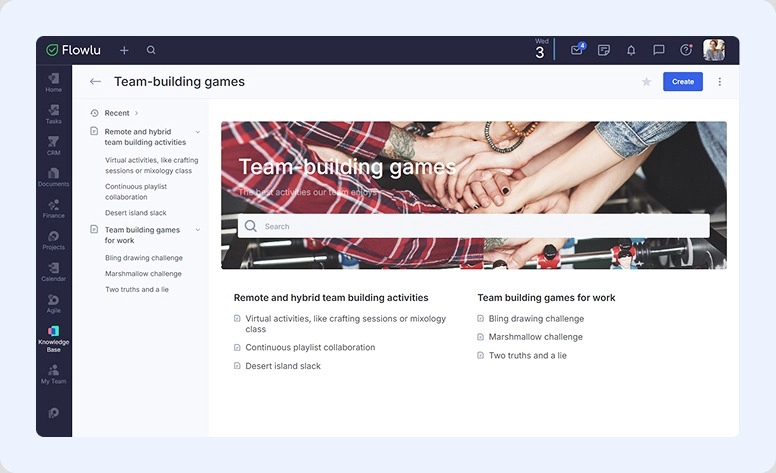Click the blue Create button
This screenshot has width=776, height=473.
683,82
